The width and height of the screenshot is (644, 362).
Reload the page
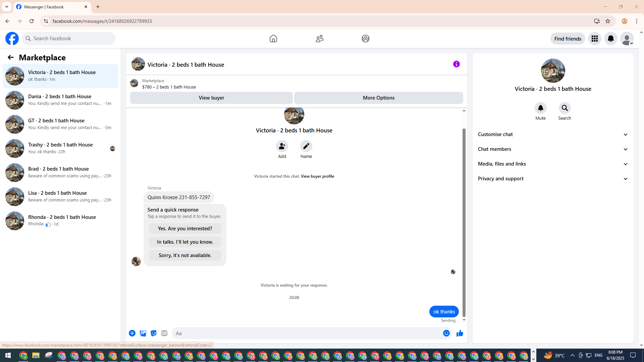(x=32, y=21)
